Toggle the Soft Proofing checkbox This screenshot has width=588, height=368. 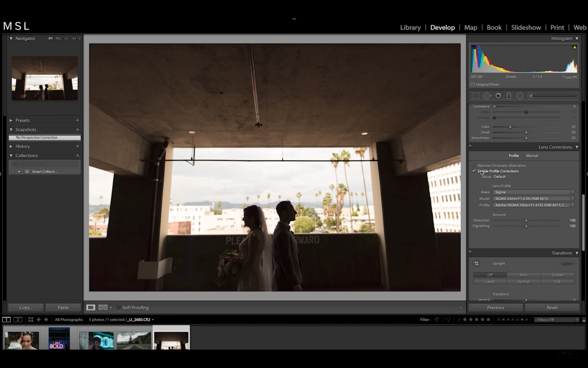[x=119, y=307]
